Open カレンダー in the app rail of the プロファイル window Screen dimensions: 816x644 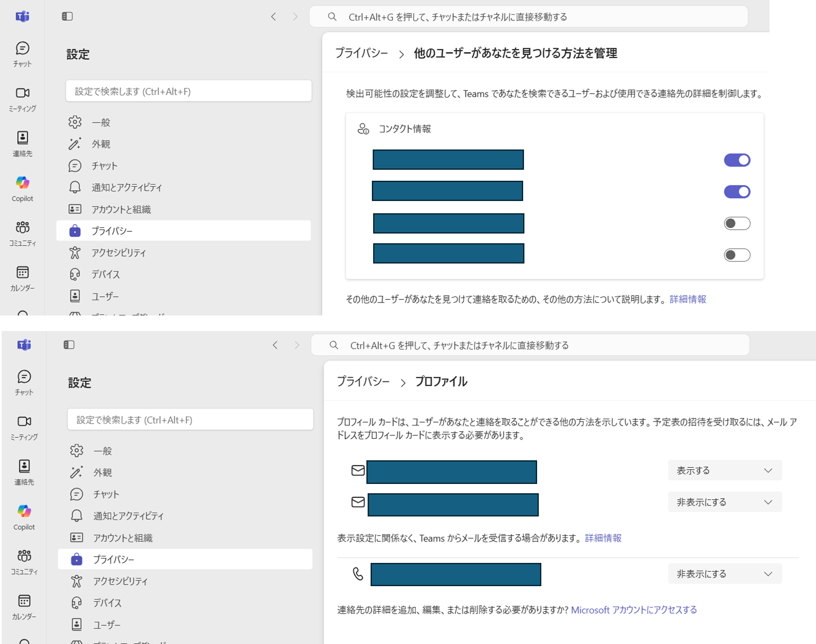point(24,607)
